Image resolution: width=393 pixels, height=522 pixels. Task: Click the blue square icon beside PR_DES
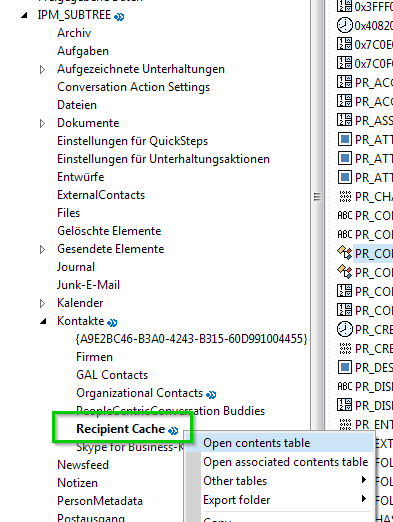[345, 367]
